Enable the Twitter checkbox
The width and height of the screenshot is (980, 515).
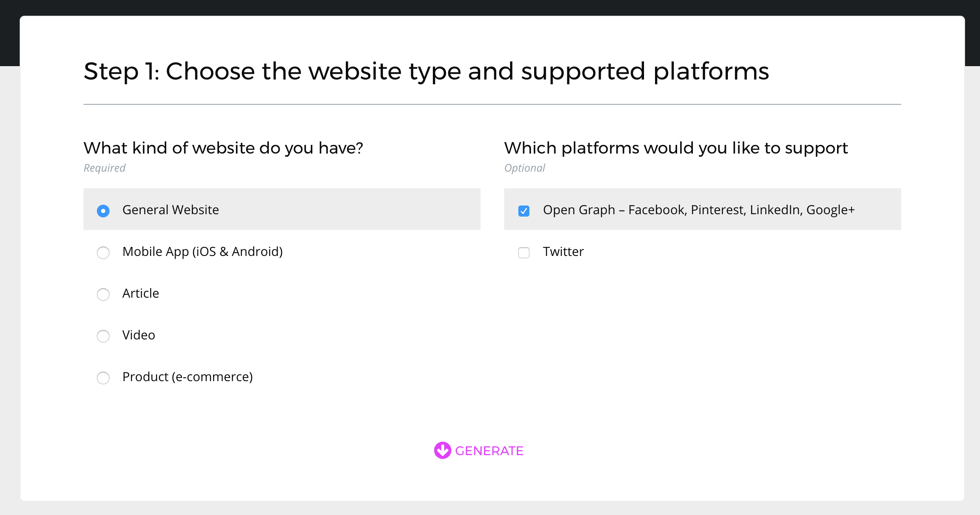[x=524, y=252]
